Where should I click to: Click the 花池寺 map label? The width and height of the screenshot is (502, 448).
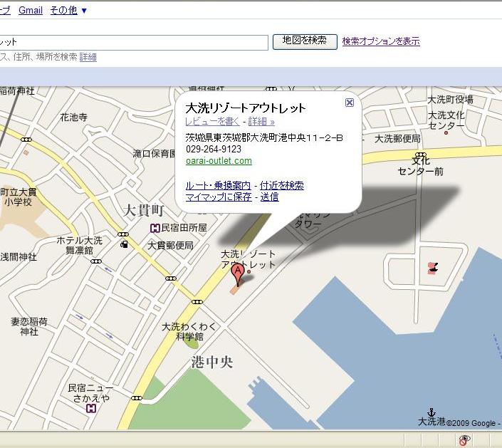click(73, 118)
